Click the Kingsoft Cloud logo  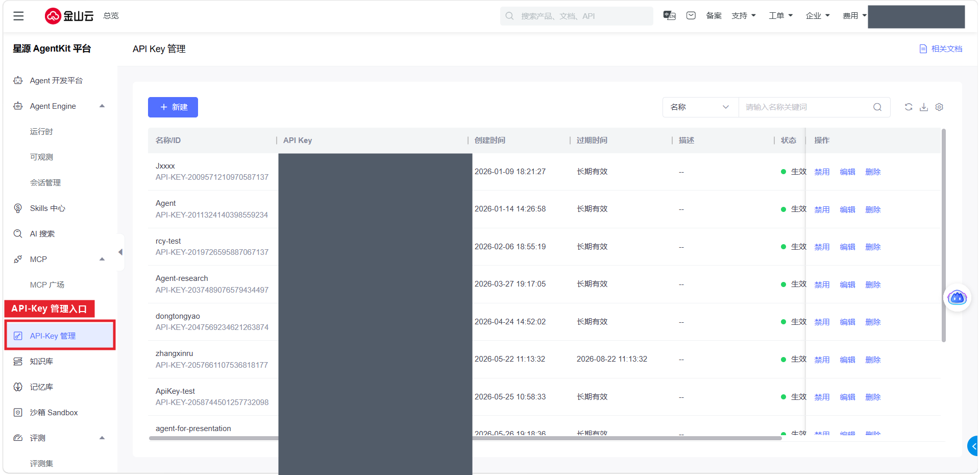pos(69,16)
